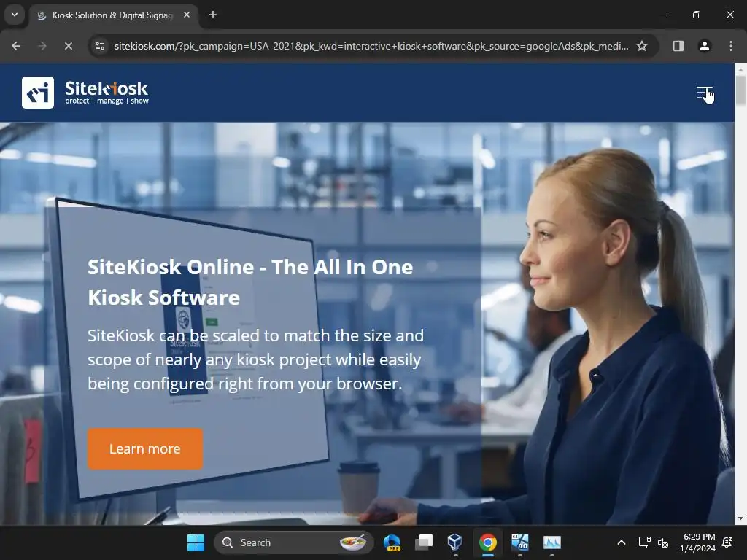Click the forward navigation arrow
This screenshot has height=560, width=747.
tap(42, 46)
